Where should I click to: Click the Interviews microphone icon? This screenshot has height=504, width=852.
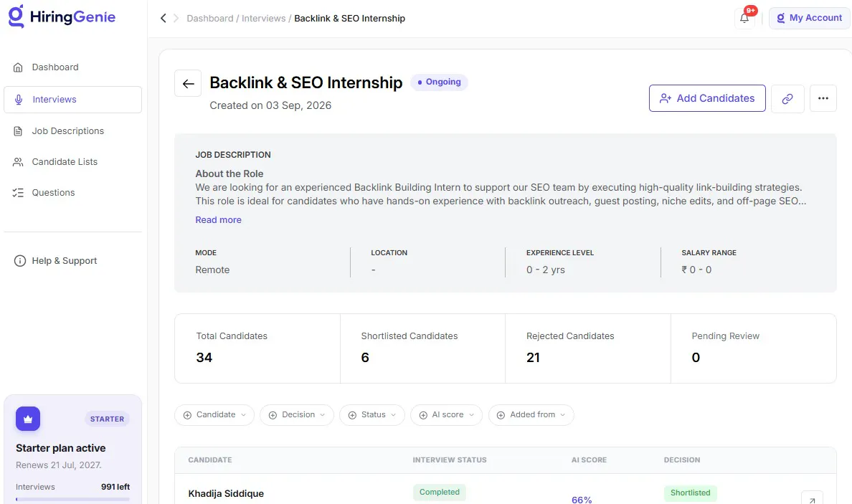click(x=19, y=100)
